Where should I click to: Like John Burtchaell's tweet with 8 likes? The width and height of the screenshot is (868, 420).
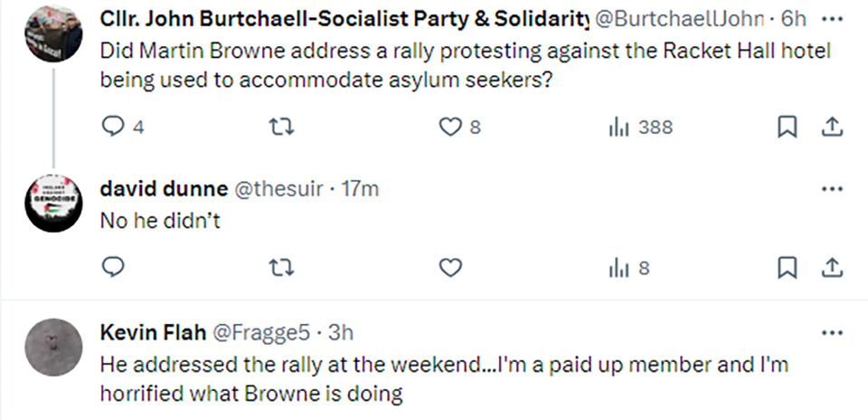click(450, 128)
